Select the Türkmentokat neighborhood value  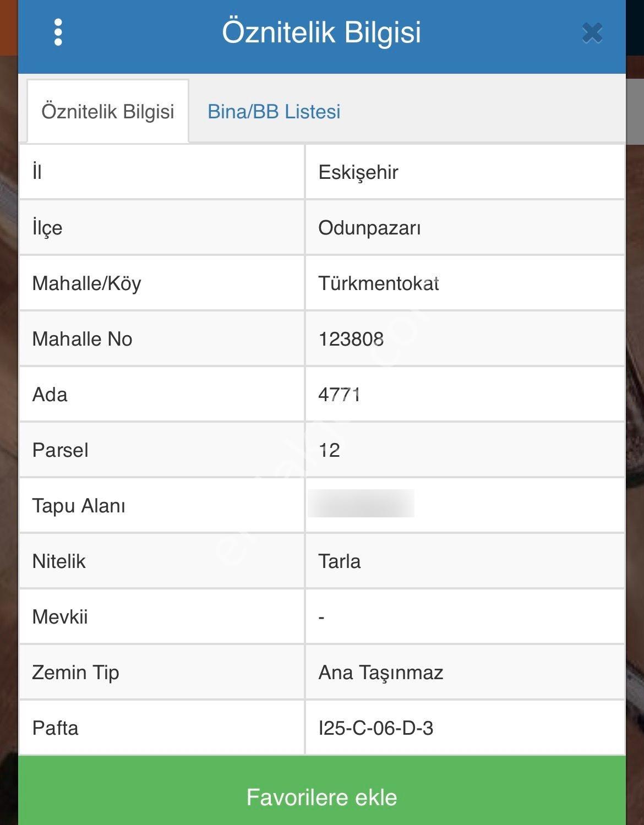coord(379,283)
